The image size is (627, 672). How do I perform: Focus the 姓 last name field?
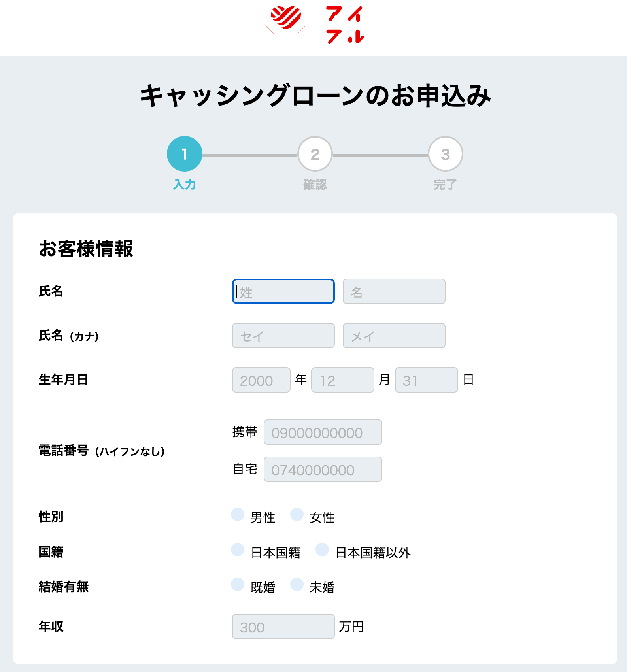click(283, 291)
